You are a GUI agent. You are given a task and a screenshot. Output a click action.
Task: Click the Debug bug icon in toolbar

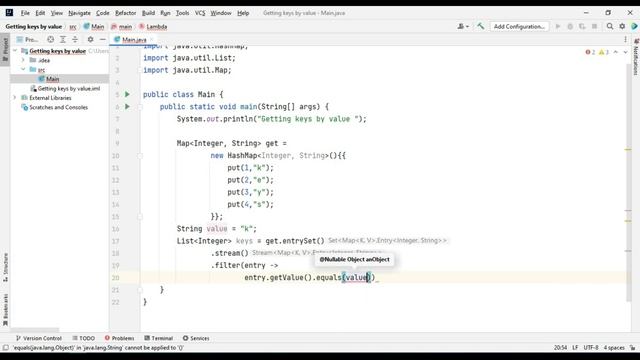[x=570, y=26]
